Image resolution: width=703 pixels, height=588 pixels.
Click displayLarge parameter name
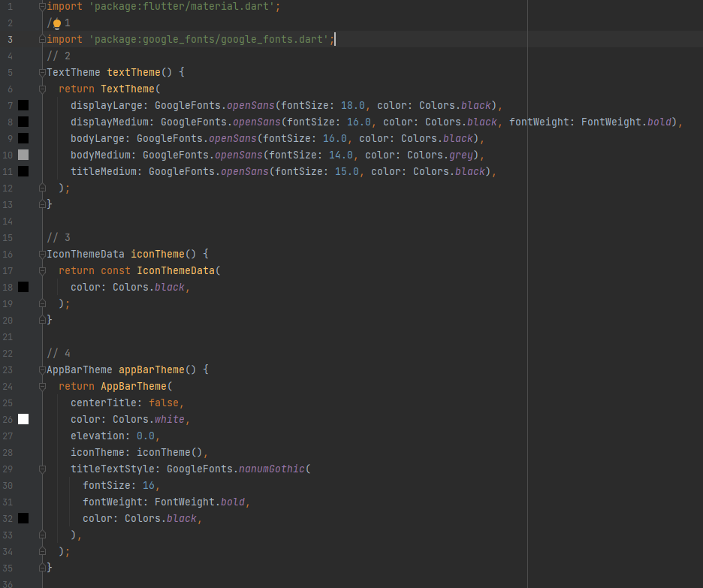(x=106, y=105)
